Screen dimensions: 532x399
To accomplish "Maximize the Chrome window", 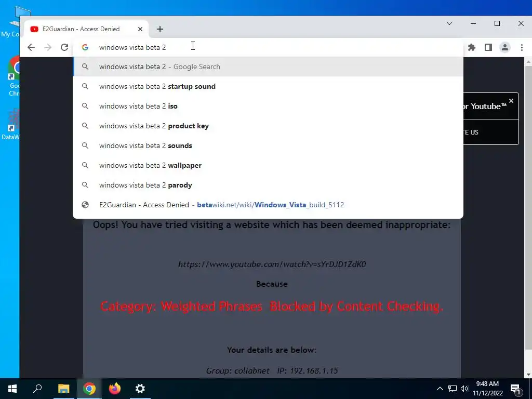I will [x=497, y=23].
